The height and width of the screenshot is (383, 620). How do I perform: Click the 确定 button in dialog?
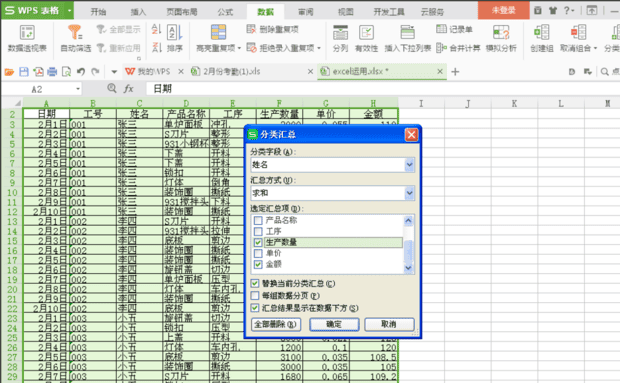(334, 324)
